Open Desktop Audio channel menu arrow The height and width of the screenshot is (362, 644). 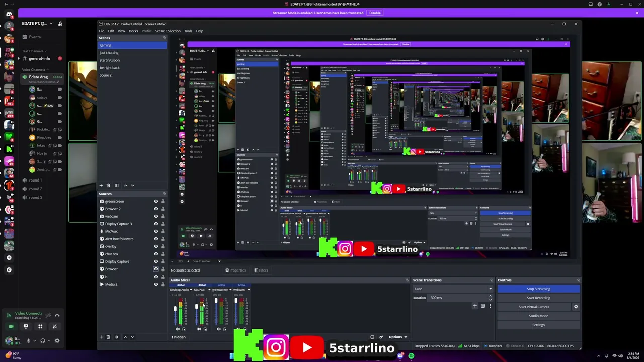pyautogui.click(x=190, y=290)
